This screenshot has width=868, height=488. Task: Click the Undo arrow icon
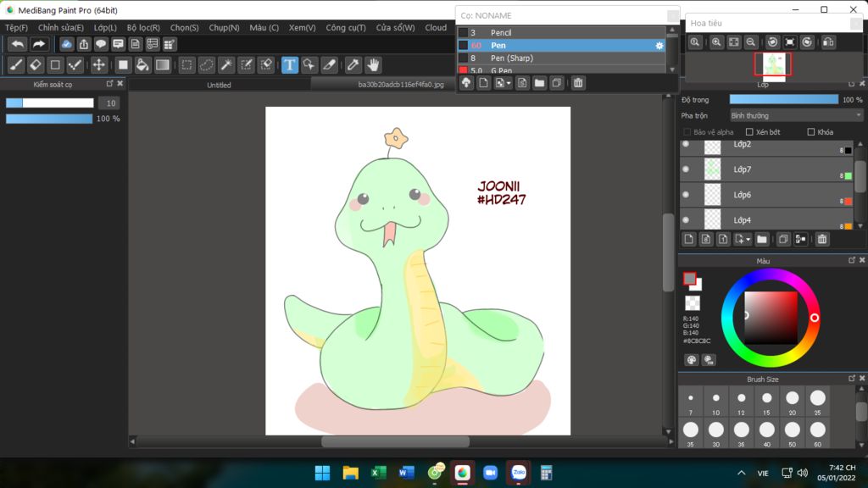pos(18,44)
